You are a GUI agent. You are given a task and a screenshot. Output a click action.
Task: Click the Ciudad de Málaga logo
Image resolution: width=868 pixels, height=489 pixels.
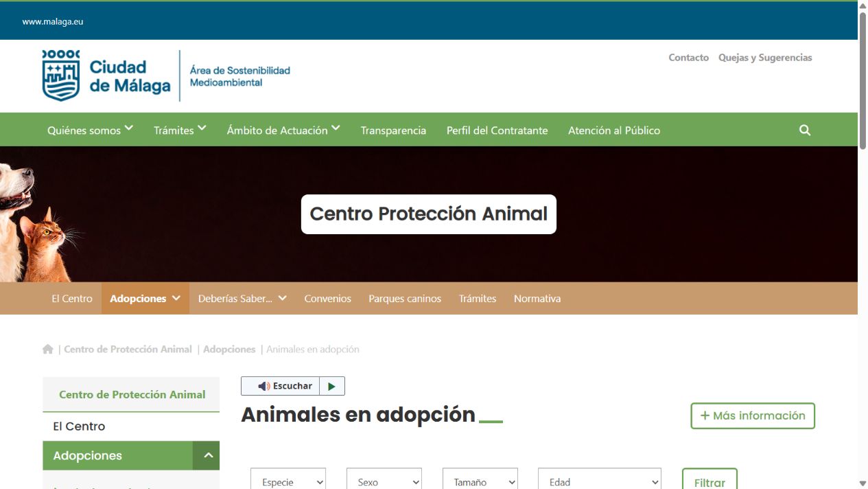(106, 76)
